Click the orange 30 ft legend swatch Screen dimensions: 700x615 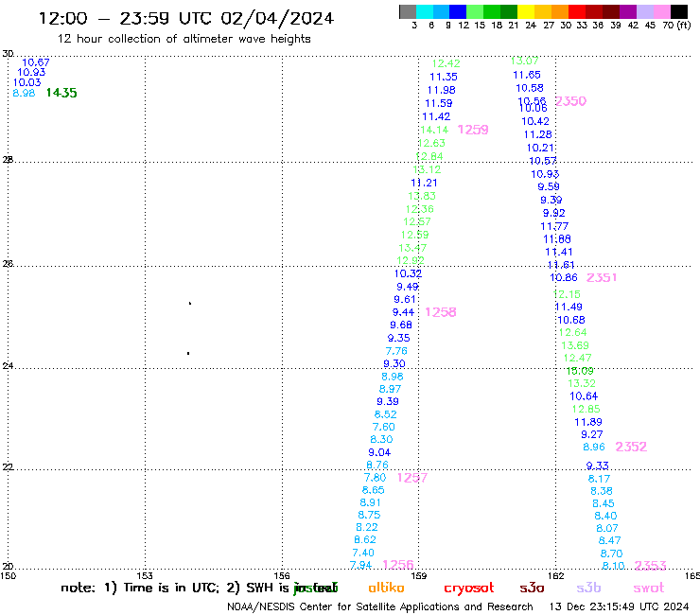pos(560,11)
